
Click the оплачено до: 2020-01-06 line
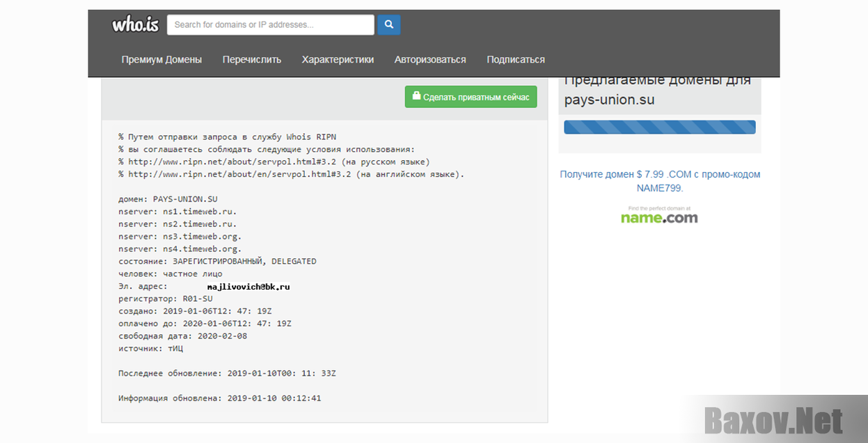pos(205,324)
